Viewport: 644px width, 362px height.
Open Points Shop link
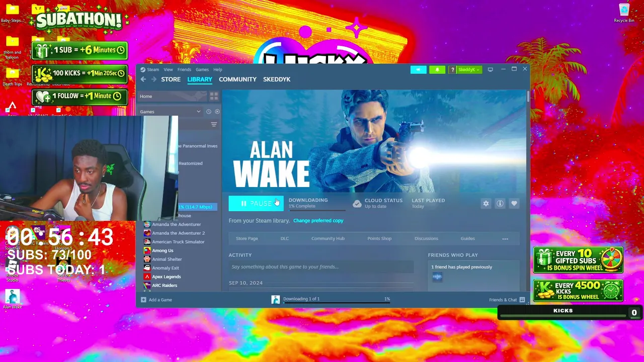379,239
